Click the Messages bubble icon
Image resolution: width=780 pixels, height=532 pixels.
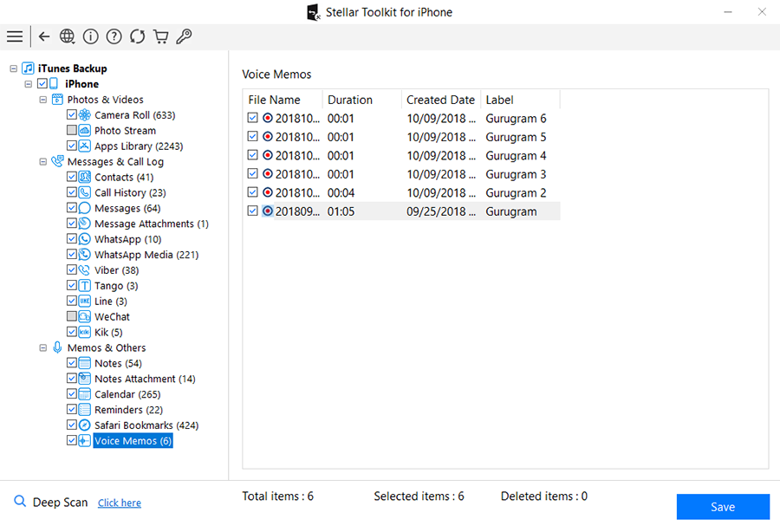coord(85,208)
